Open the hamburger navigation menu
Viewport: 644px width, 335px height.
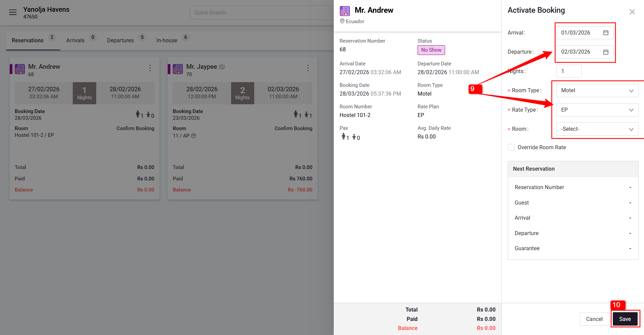13,12
